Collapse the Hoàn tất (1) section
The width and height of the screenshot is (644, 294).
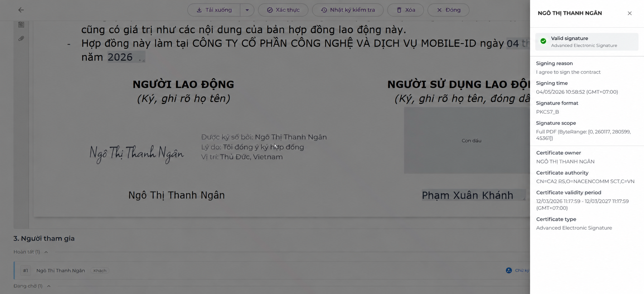pos(46,252)
